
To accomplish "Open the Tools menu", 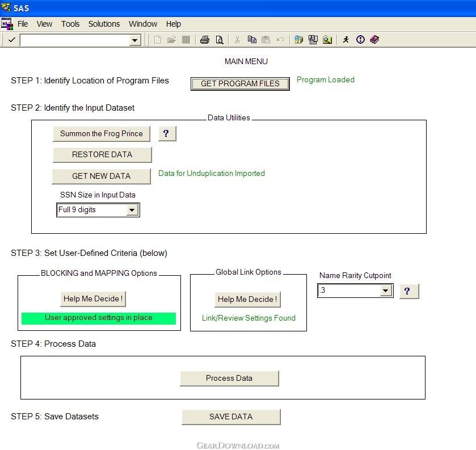I will click(x=70, y=24).
